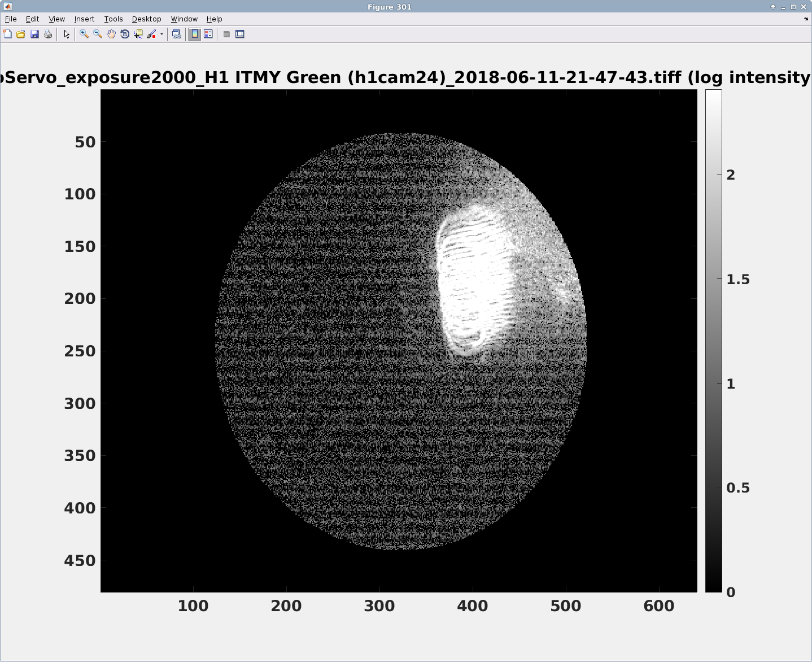The height and width of the screenshot is (662, 812).
Task: Open file with folder icon
Action: tap(21, 34)
